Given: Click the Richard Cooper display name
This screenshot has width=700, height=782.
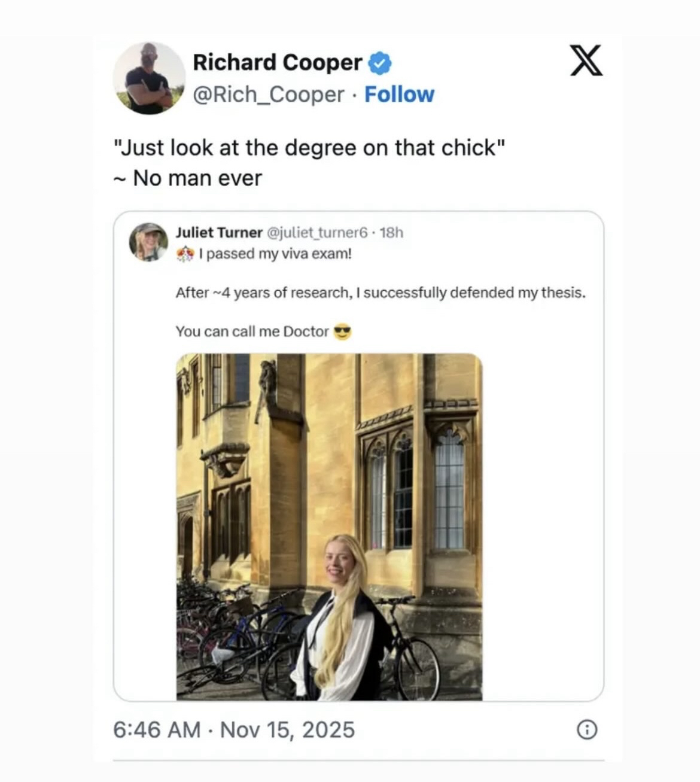Looking at the screenshot, I should point(277,62).
